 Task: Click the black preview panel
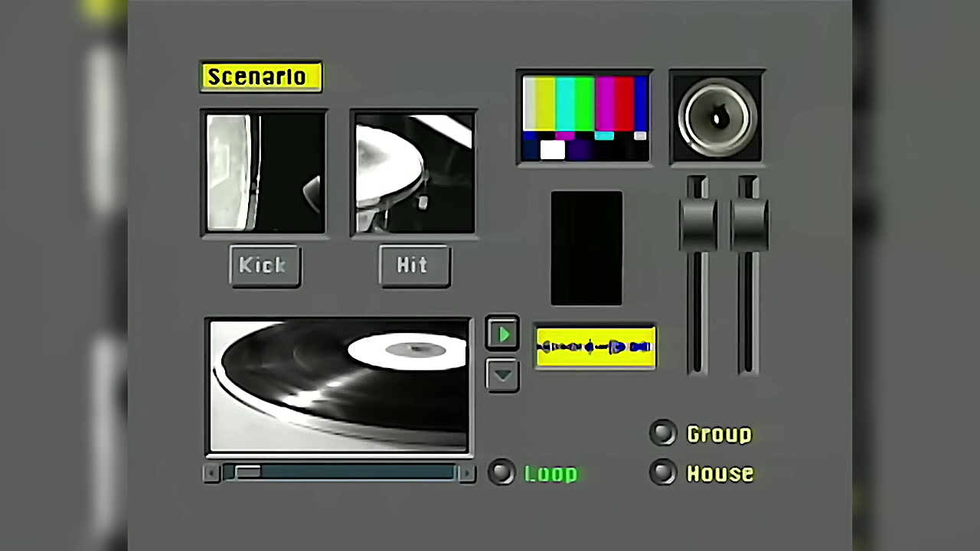point(586,248)
